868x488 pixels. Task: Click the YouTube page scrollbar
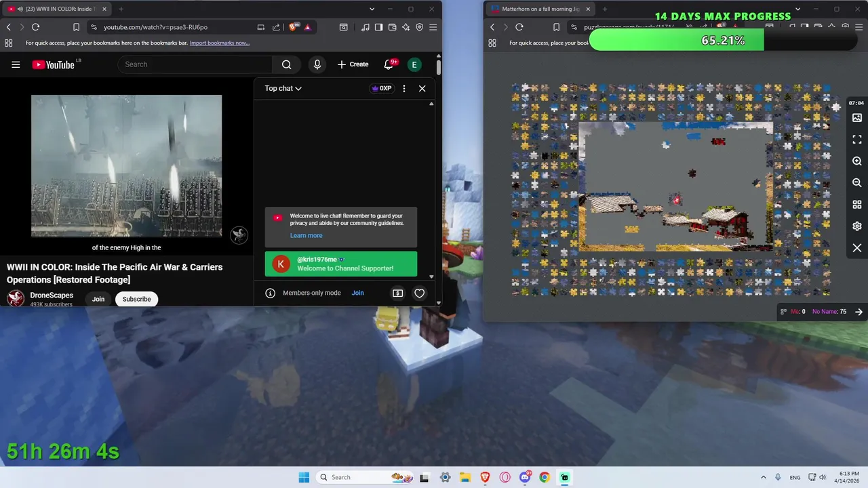(x=439, y=68)
